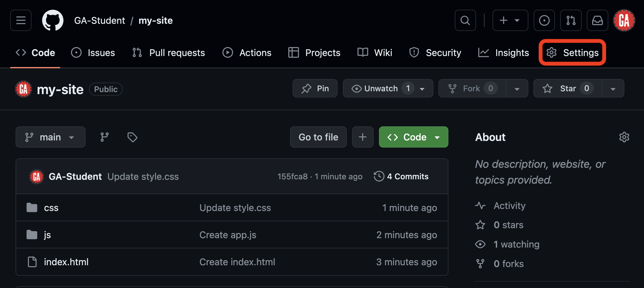The width and height of the screenshot is (644, 288).
Task: Click the GA avatar in the top right
Action: tap(624, 20)
